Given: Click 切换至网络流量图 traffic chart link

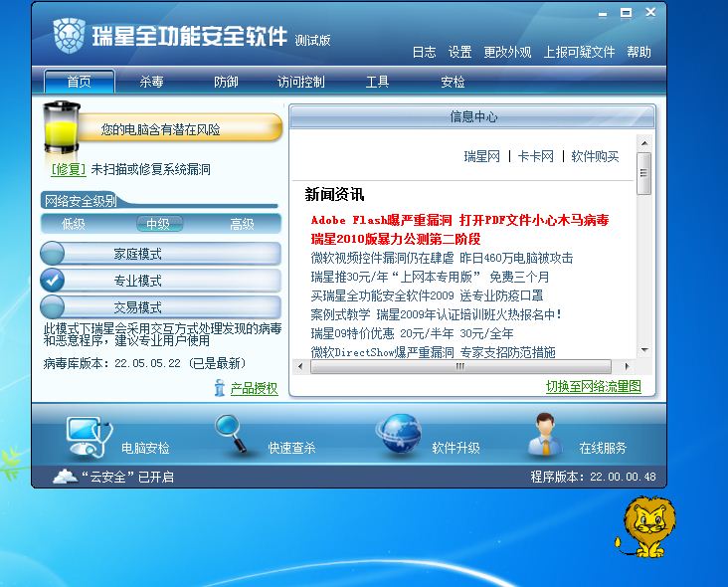Looking at the screenshot, I should point(594,386).
